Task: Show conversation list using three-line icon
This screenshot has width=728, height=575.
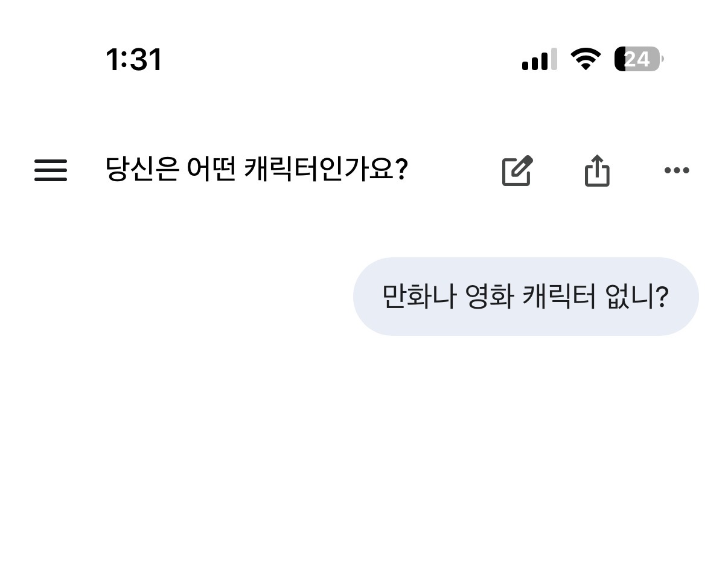Action: [51, 170]
